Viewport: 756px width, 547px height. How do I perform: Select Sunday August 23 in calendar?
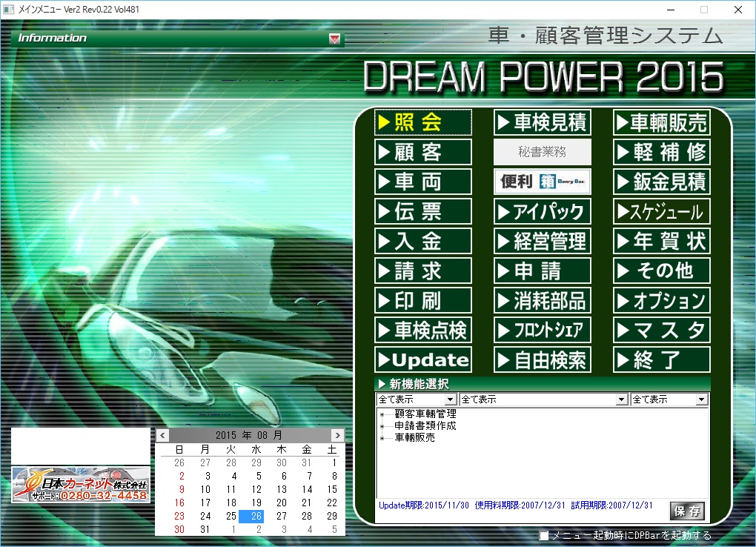tap(179, 516)
